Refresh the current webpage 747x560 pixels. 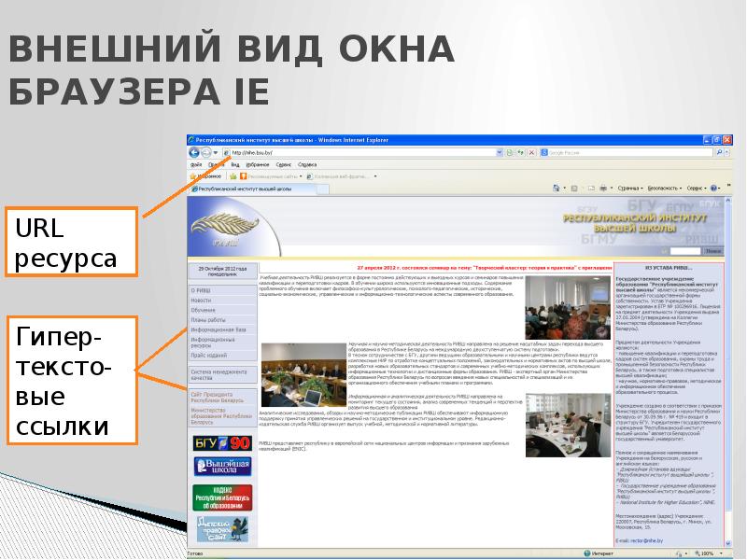coord(522,152)
